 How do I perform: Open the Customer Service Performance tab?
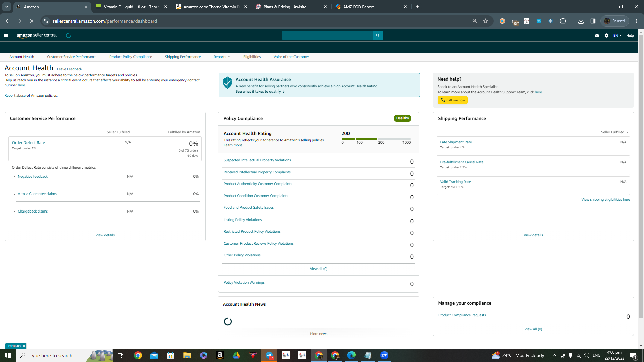click(72, 57)
